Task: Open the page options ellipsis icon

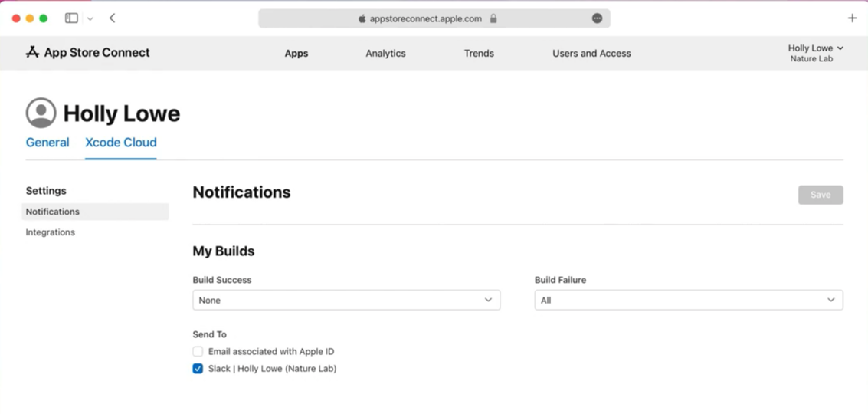Action: [597, 18]
